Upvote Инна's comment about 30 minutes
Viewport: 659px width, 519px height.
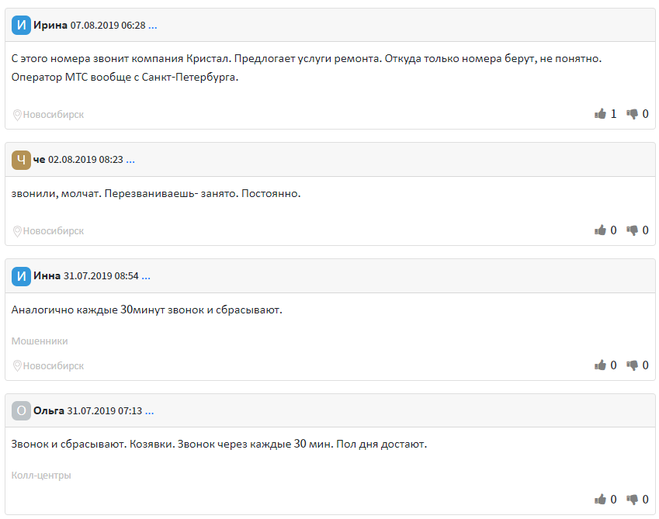(600, 365)
